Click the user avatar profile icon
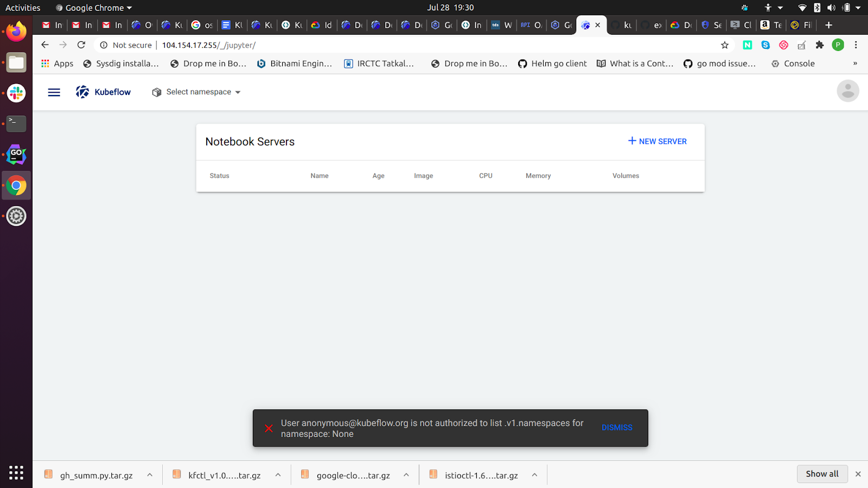 click(x=847, y=91)
